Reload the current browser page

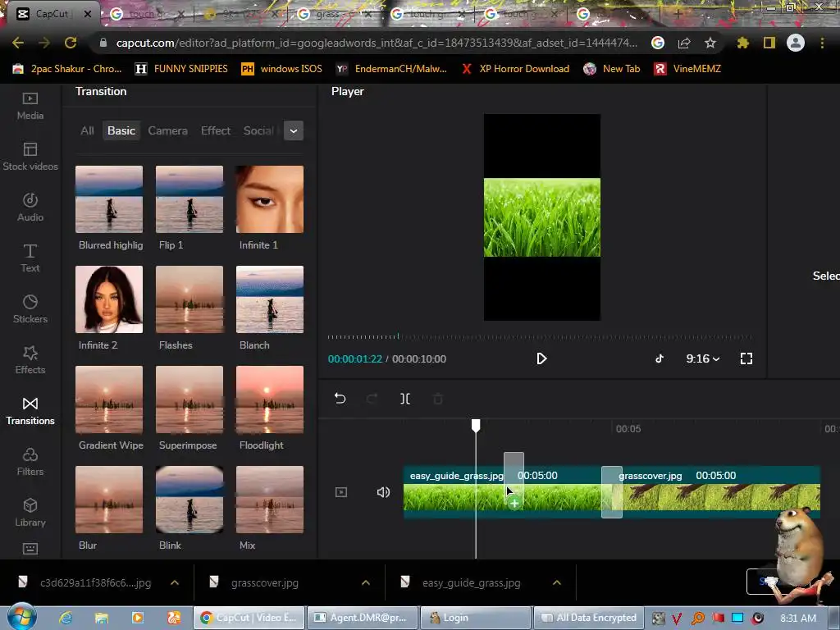71,43
